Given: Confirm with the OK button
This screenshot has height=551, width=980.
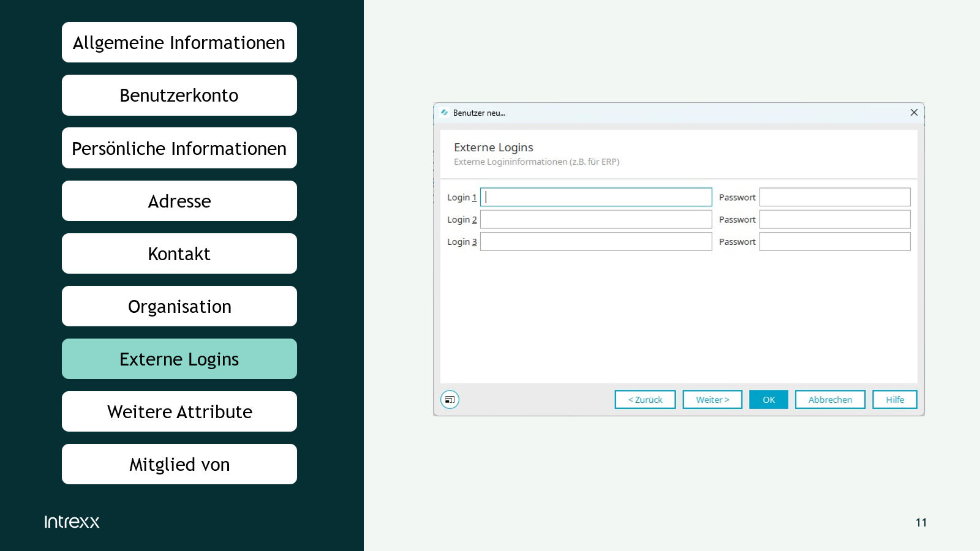Looking at the screenshot, I should pos(768,400).
